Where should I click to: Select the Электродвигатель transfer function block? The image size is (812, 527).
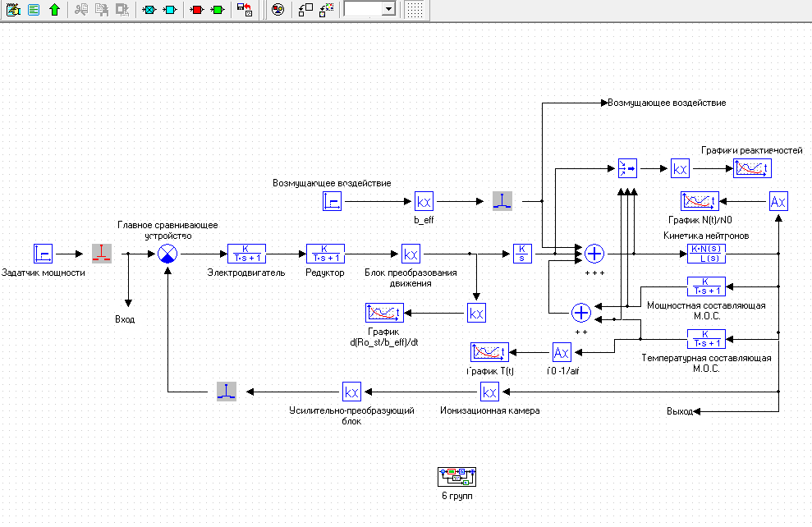tap(245, 254)
